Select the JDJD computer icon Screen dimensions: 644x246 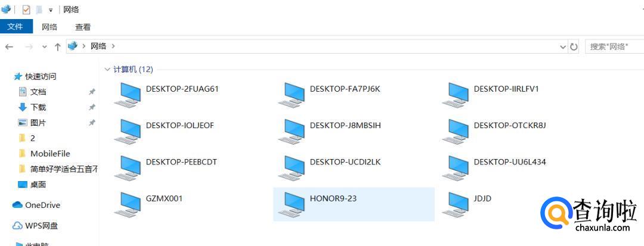(x=456, y=204)
